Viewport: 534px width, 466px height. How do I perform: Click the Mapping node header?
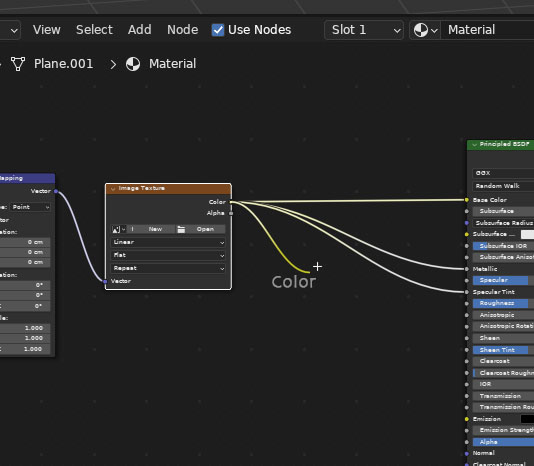click(27, 178)
